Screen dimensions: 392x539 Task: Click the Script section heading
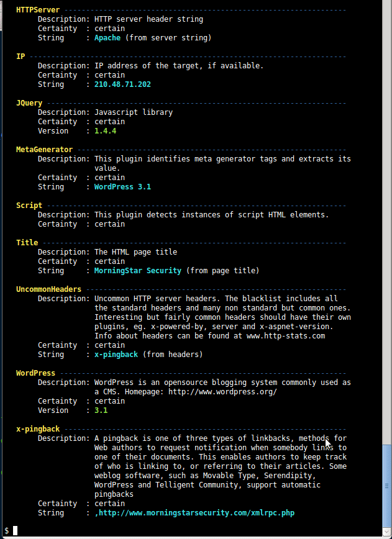pyautogui.click(x=29, y=206)
